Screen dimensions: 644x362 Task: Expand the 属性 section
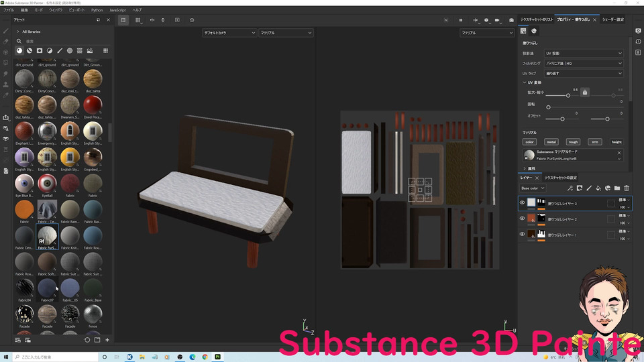pyautogui.click(x=525, y=169)
